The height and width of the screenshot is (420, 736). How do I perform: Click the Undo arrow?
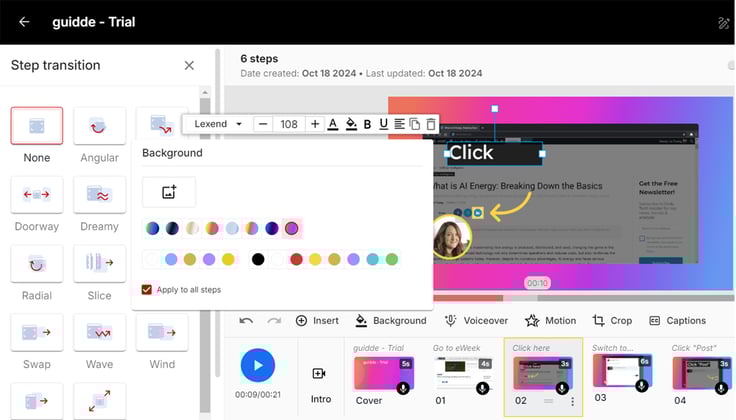[x=246, y=321]
